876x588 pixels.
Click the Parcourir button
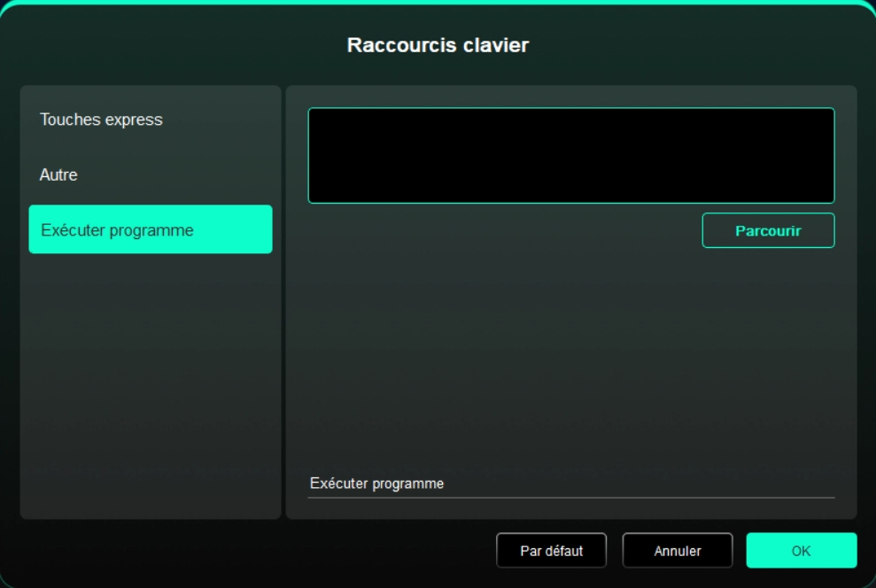[768, 230]
